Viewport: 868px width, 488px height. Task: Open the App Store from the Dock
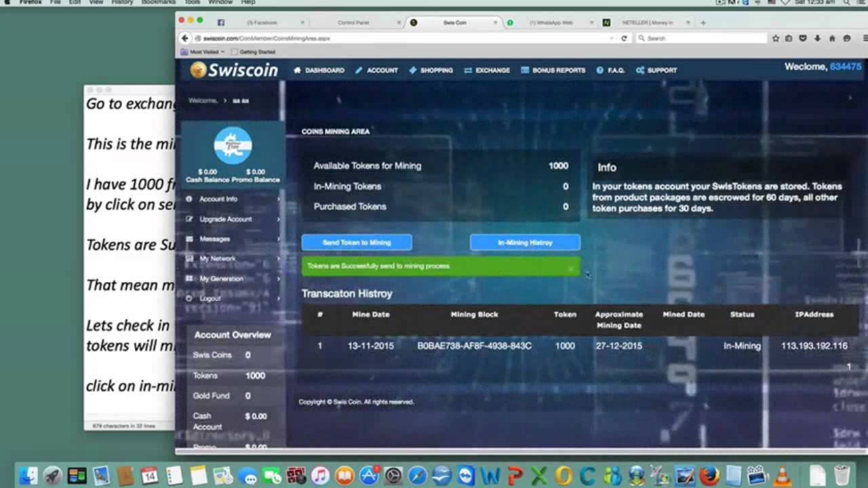point(369,476)
